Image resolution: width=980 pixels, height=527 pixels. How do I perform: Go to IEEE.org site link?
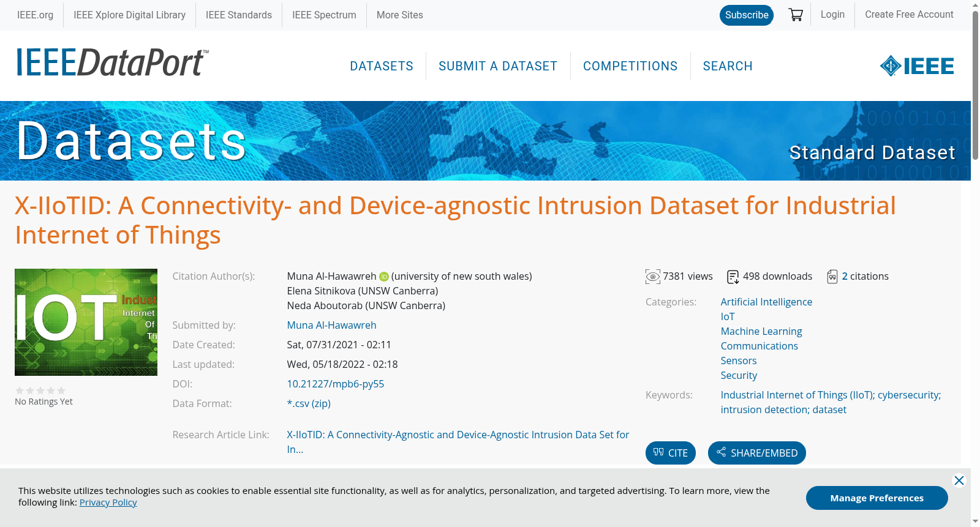pyautogui.click(x=35, y=15)
